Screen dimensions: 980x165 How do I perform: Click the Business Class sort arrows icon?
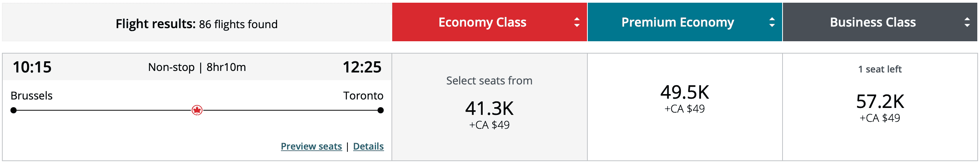[967, 22]
